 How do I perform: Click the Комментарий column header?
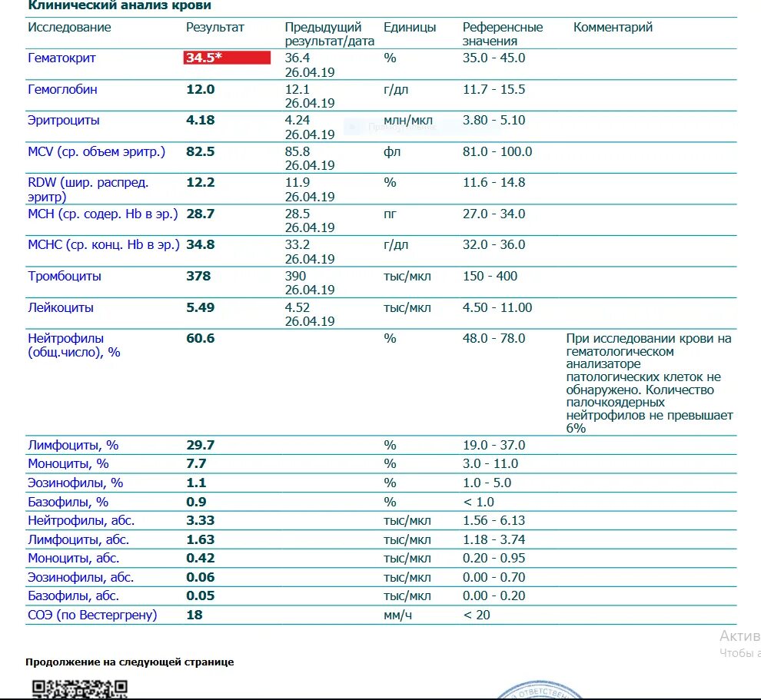pyautogui.click(x=613, y=27)
